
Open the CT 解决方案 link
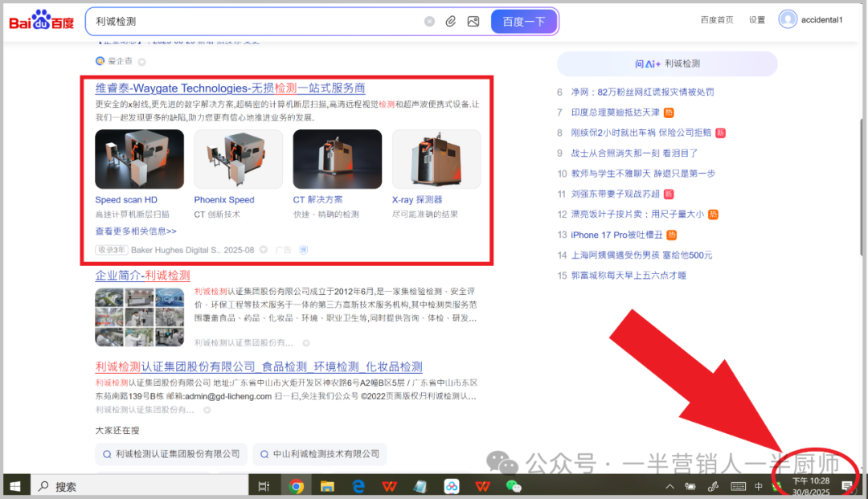pos(317,200)
